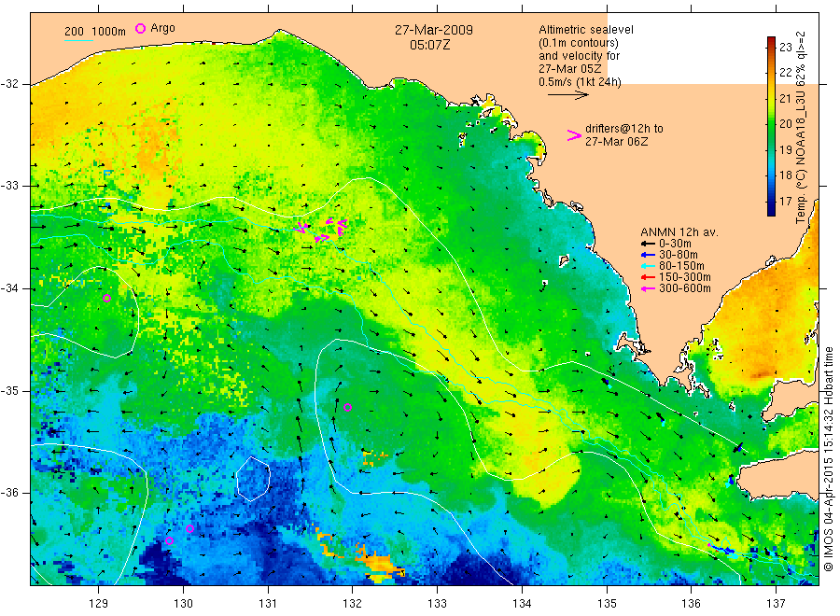Click the Altimetric sealevel heading text
Screen dimensions: 840x616
coord(586,30)
